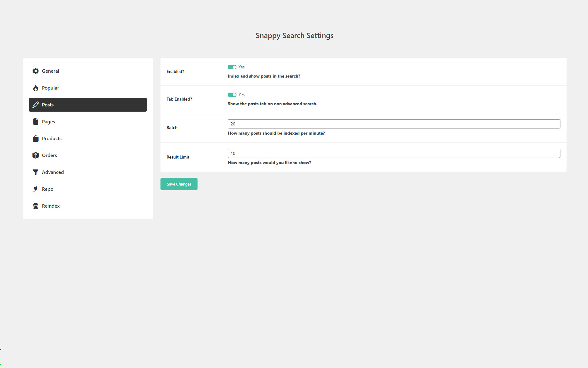The width and height of the screenshot is (588, 368).
Task: Focus the Batch input field
Action: click(x=394, y=124)
